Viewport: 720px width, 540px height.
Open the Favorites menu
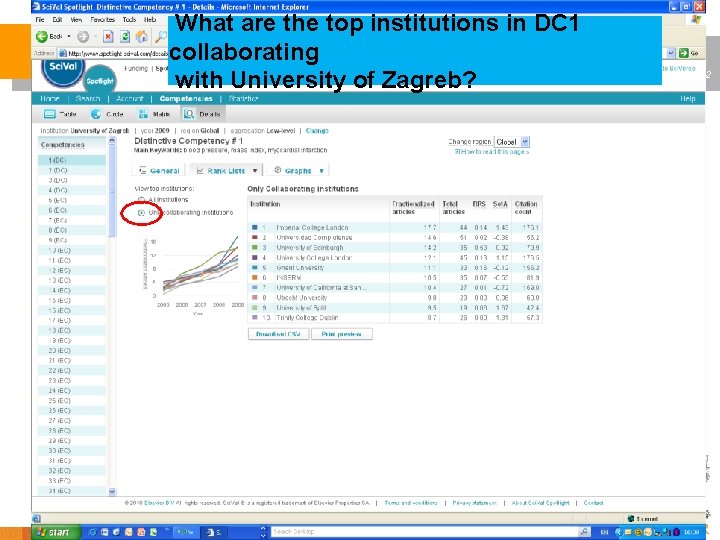(x=102, y=20)
